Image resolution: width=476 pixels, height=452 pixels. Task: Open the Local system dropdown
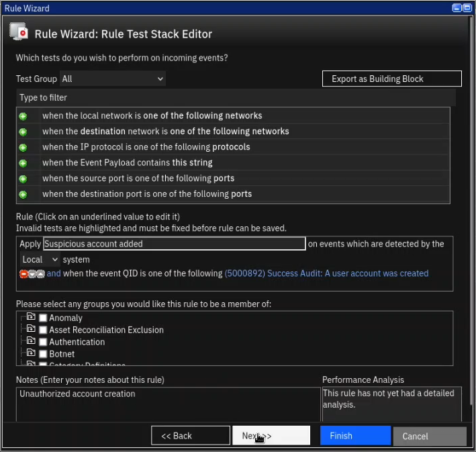click(40, 259)
